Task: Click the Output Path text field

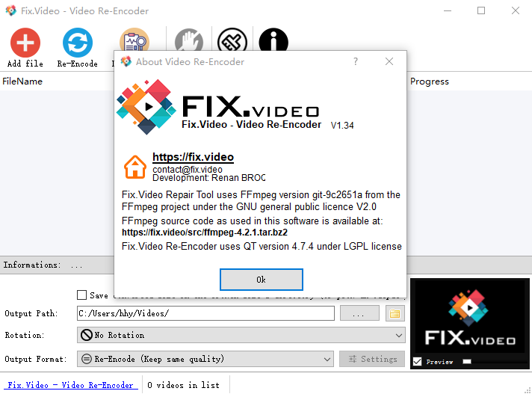Action: pos(205,313)
